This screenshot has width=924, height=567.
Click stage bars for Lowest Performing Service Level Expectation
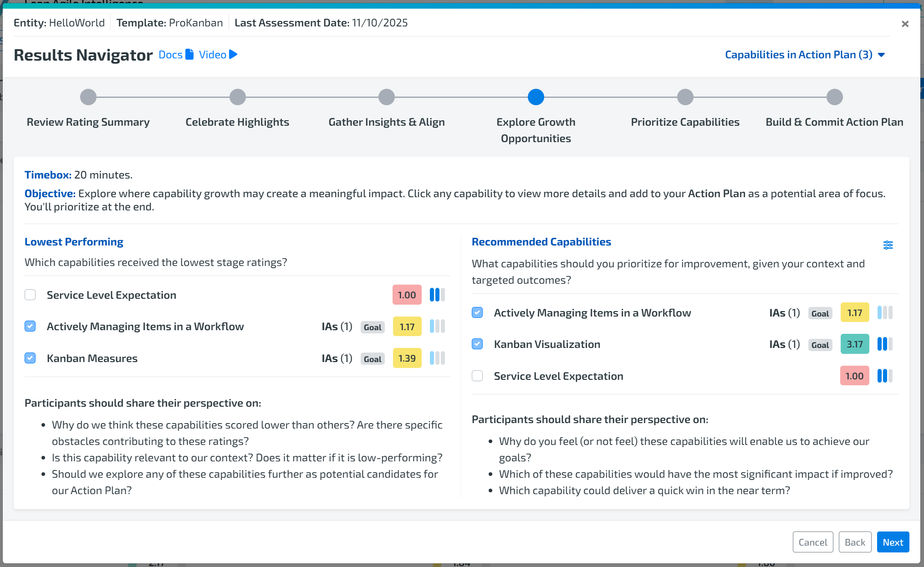click(437, 295)
